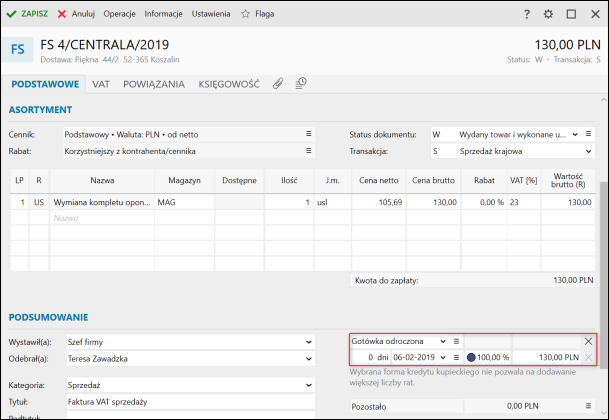Open window settings gear icon

pos(548,14)
